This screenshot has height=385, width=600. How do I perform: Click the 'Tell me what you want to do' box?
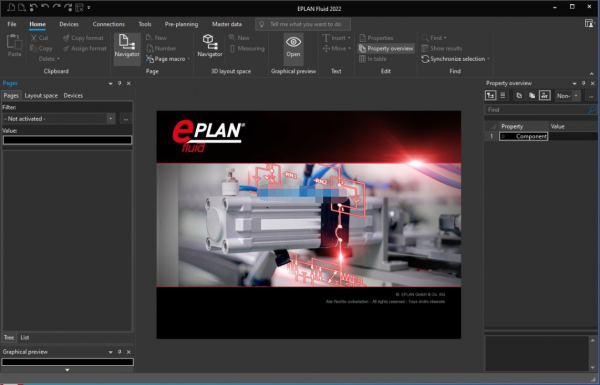coord(303,24)
